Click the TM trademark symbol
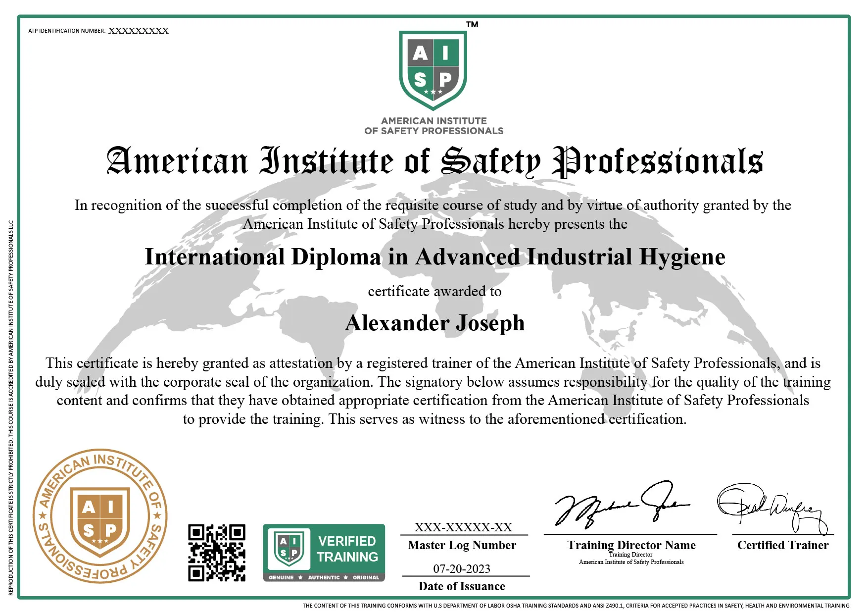 coord(472,24)
